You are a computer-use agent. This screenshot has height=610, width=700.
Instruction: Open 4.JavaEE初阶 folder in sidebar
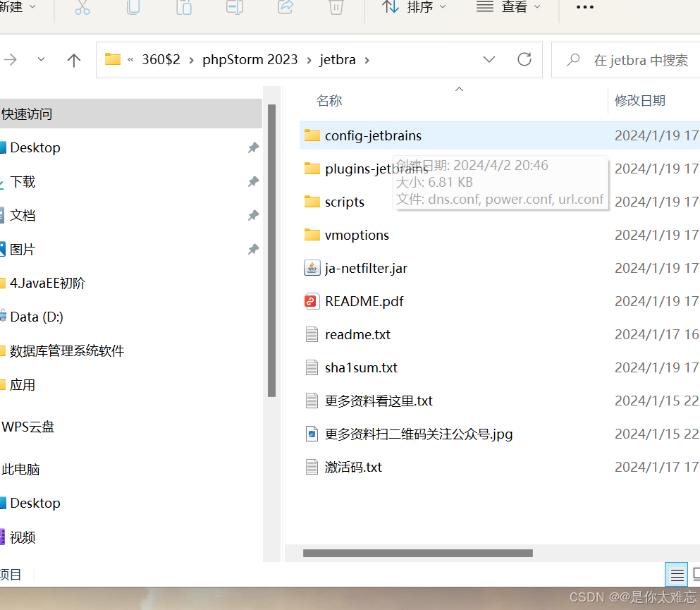tap(47, 283)
